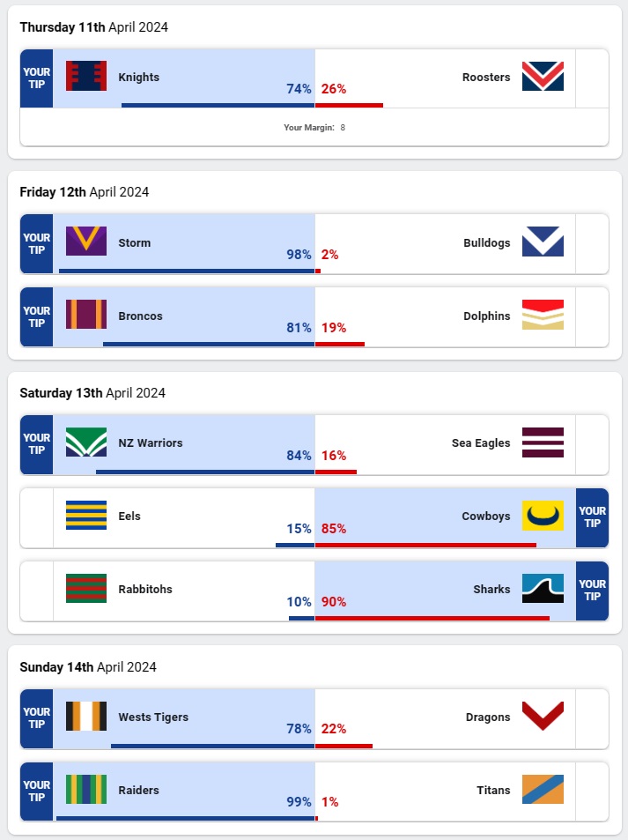Click the Your Margin value field
628x840 pixels.
343,128
